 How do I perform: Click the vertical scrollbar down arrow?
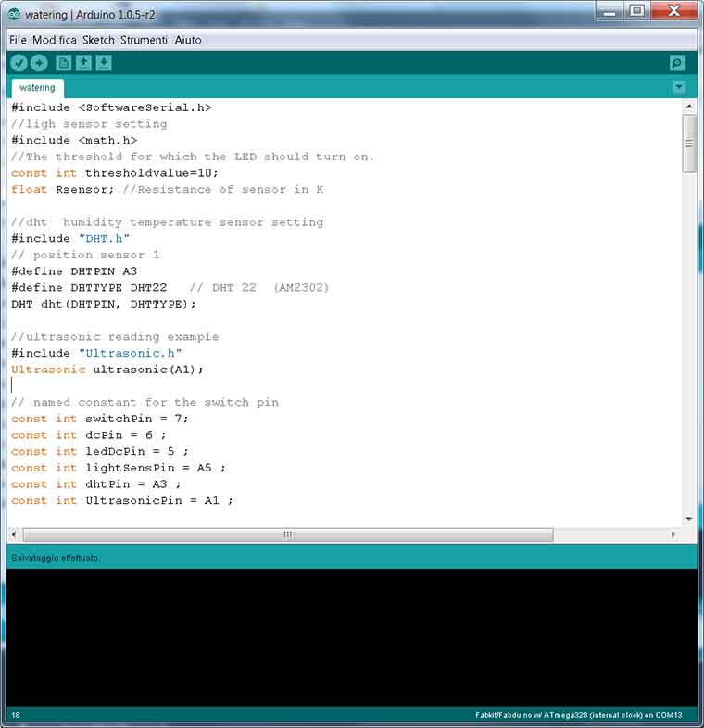[x=689, y=518]
